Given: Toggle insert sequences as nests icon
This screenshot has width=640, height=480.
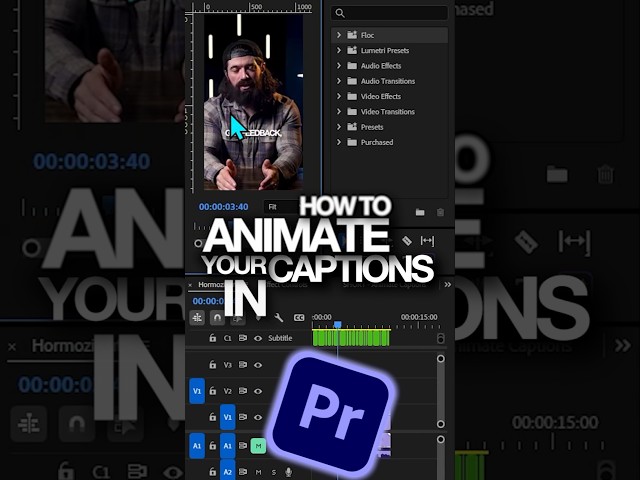Looking at the screenshot, I should pyautogui.click(x=197, y=318).
